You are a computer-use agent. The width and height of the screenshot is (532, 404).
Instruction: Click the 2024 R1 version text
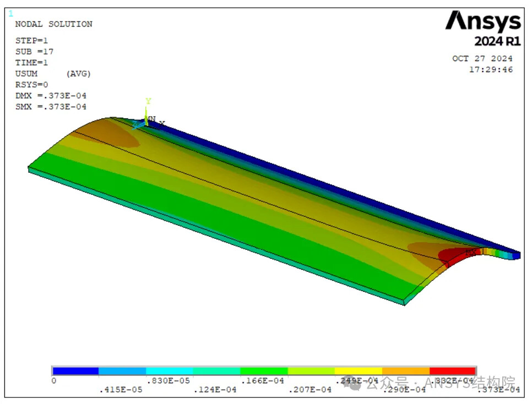coord(497,42)
